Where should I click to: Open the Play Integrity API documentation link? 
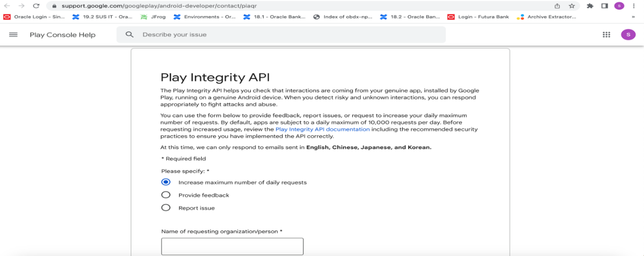point(323,129)
